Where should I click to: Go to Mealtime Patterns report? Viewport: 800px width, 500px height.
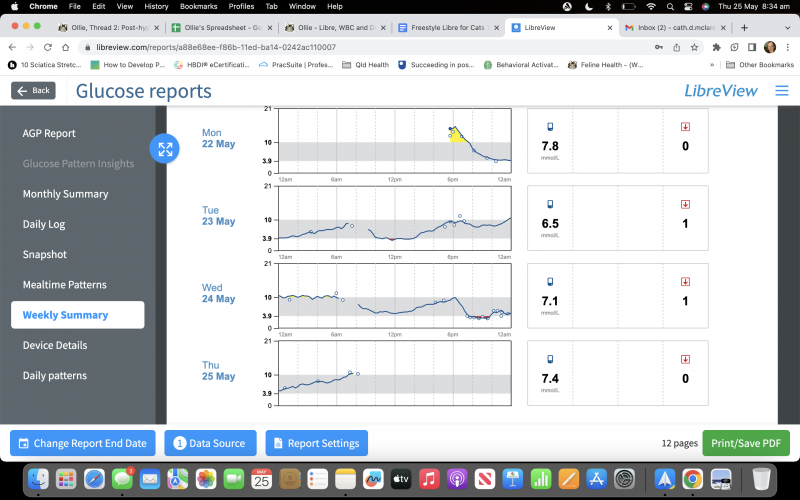tap(64, 285)
